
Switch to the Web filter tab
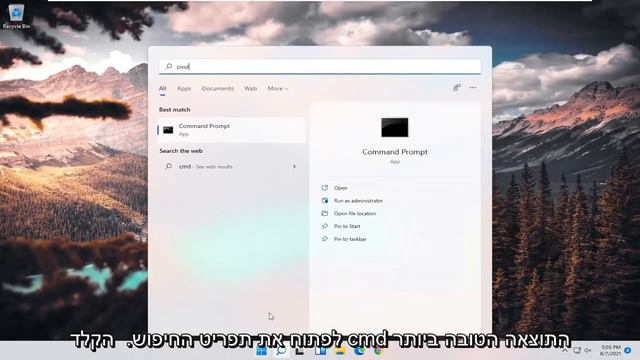(x=251, y=89)
